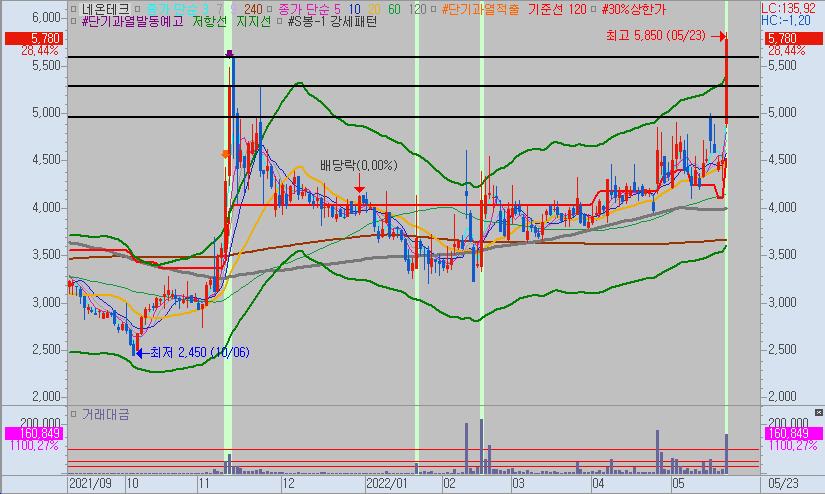This screenshot has height=494, width=825.
Task: Select the 지지선 support line label
Action: pyautogui.click(x=254, y=22)
